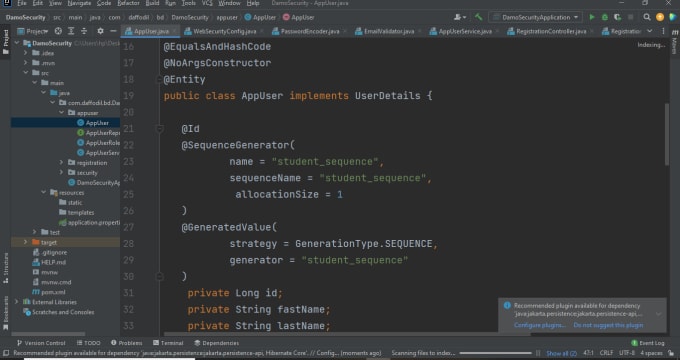This screenshot has height=360, width=680.
Task: Open the run configuration DamoSecurityApplication dropdown
Action: tap(537, 17)
